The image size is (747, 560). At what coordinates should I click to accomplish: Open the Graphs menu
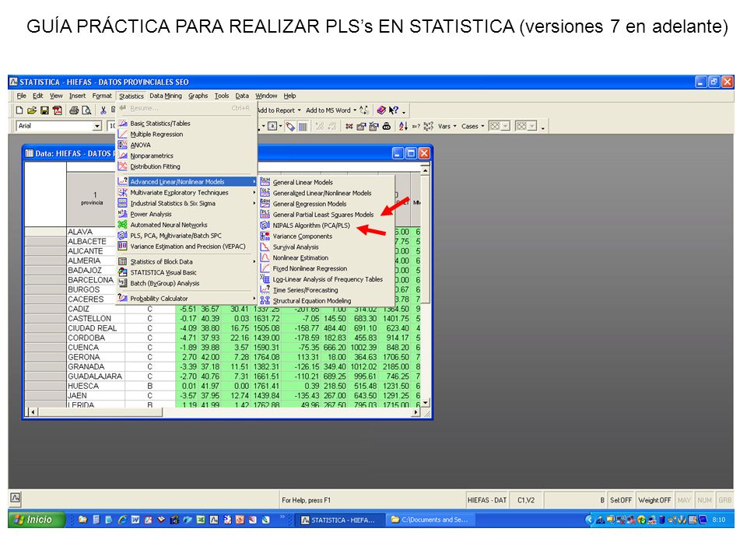coord(198,96)
